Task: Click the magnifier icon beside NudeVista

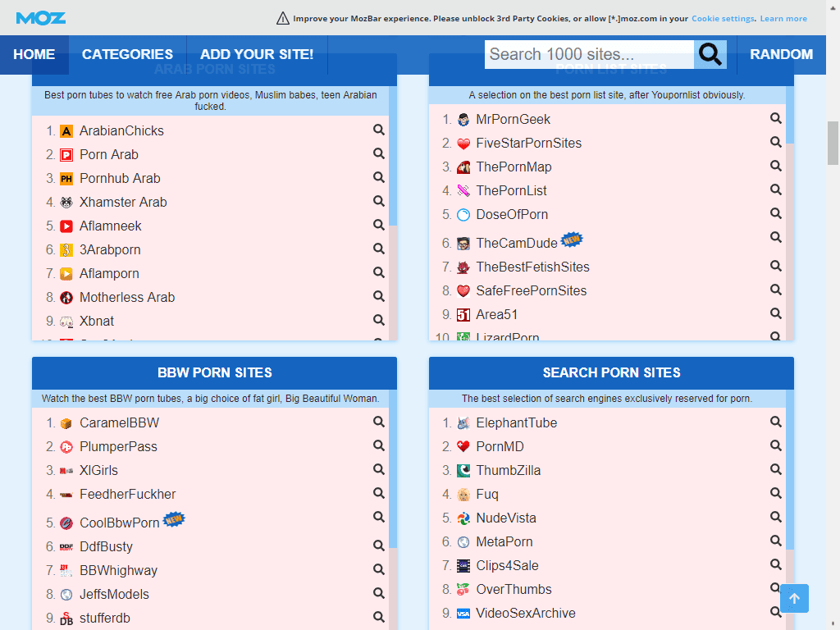Action: [775, 517]
